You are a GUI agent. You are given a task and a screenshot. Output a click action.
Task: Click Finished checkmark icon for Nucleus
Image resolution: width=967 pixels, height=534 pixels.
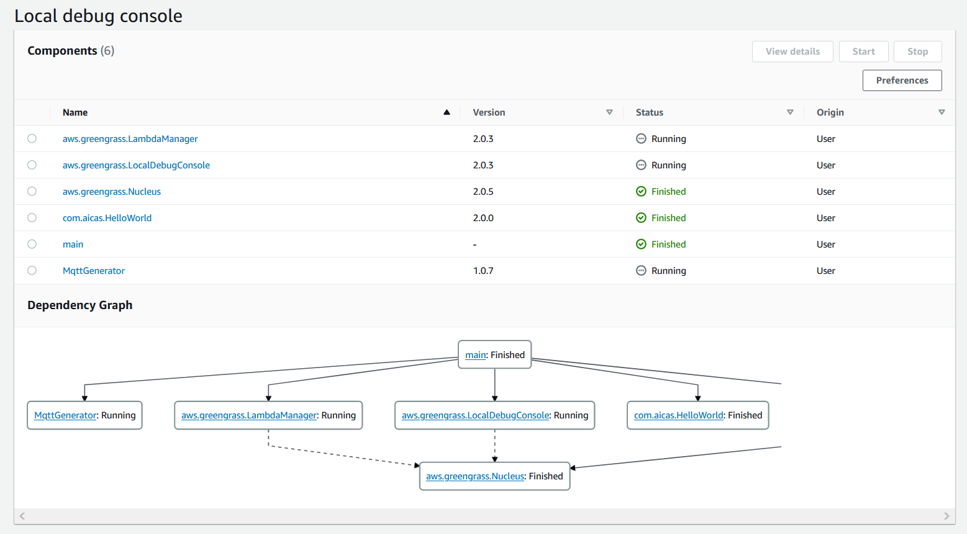[641, 192]
